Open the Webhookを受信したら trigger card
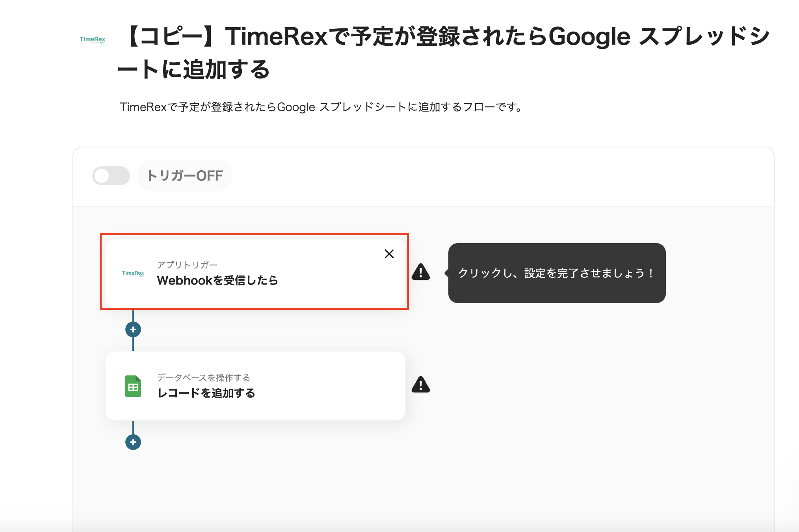 pos(315,288)
